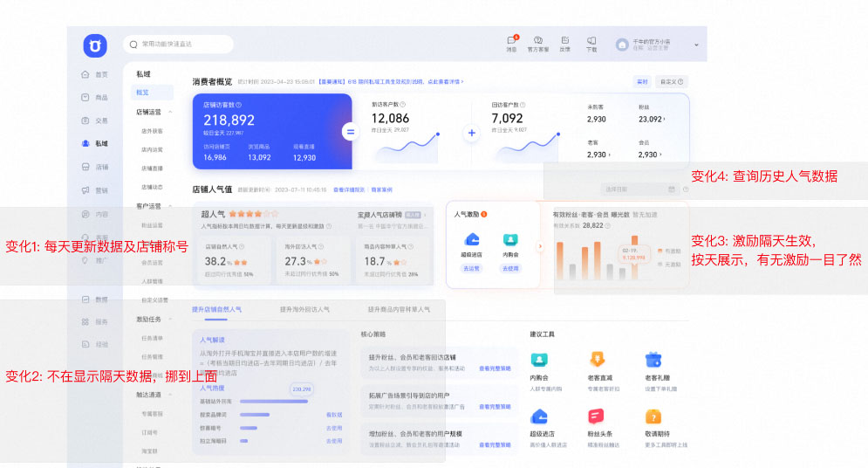Open the 内容 content sidebar item

tap(94, 214)
